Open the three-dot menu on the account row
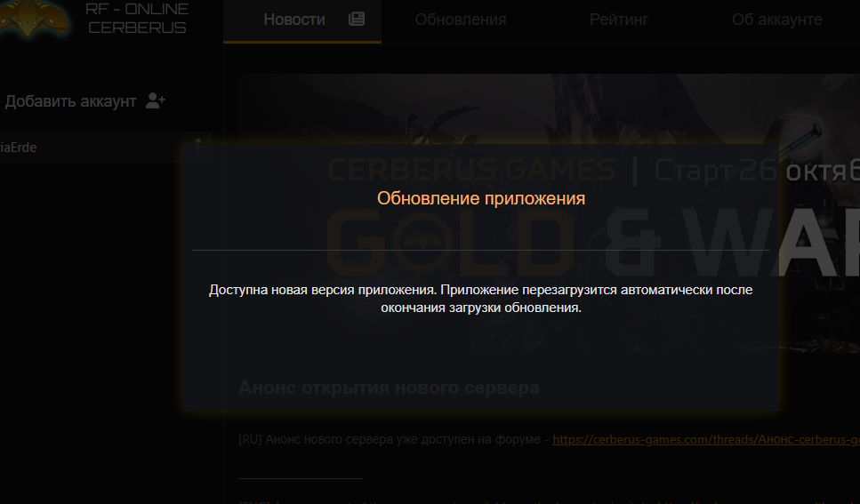The width and height of the screenshot is (860, 504). (x=198, y=147)
